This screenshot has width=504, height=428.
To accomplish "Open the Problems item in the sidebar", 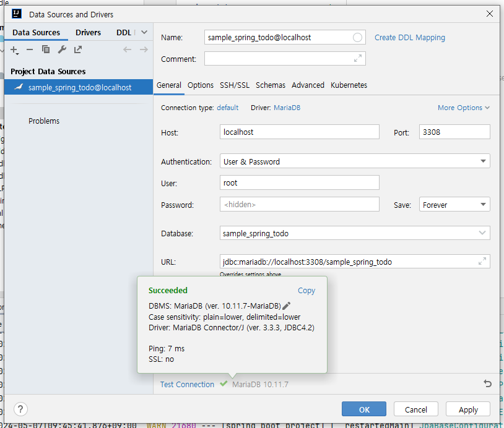I will pos(44,121).
